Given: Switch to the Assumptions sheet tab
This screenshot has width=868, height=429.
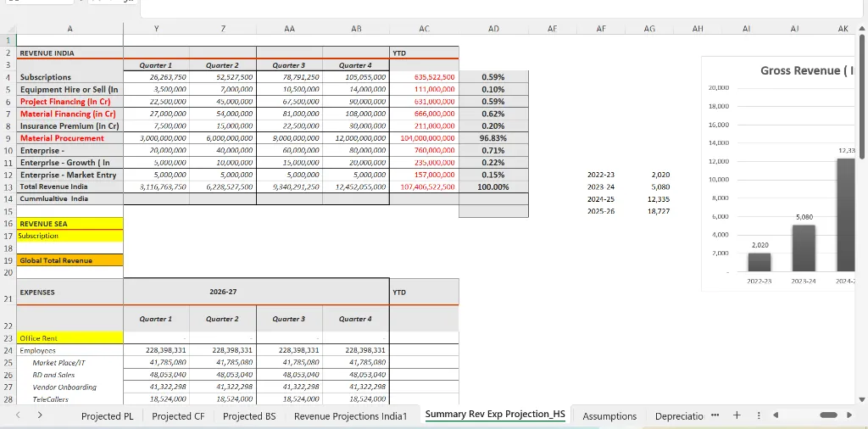Looking at the screenshot, I should (x=609, y=416).
